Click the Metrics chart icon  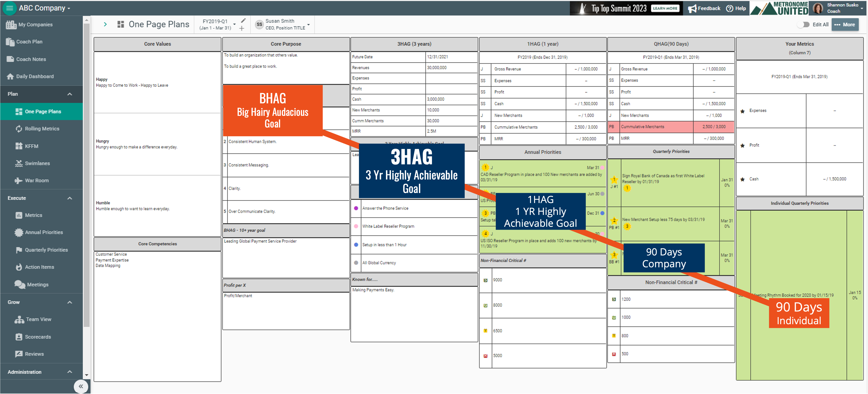pos(19,215)
